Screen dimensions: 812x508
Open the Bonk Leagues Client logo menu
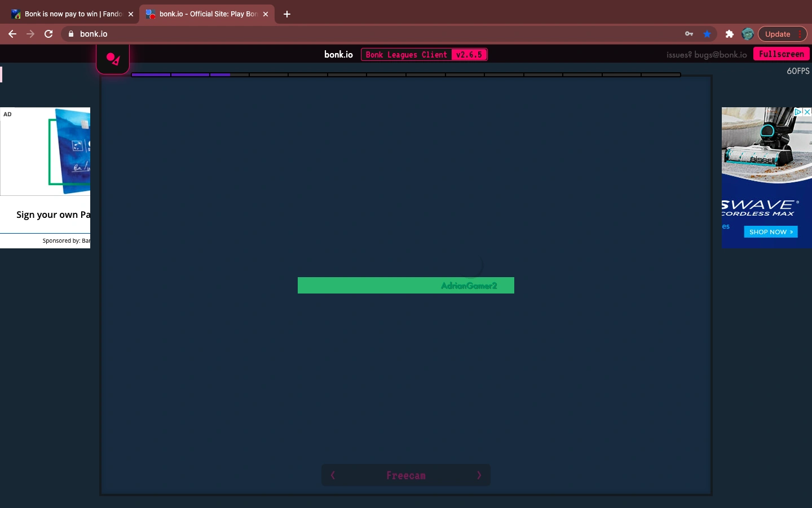[x=113, y=59]
